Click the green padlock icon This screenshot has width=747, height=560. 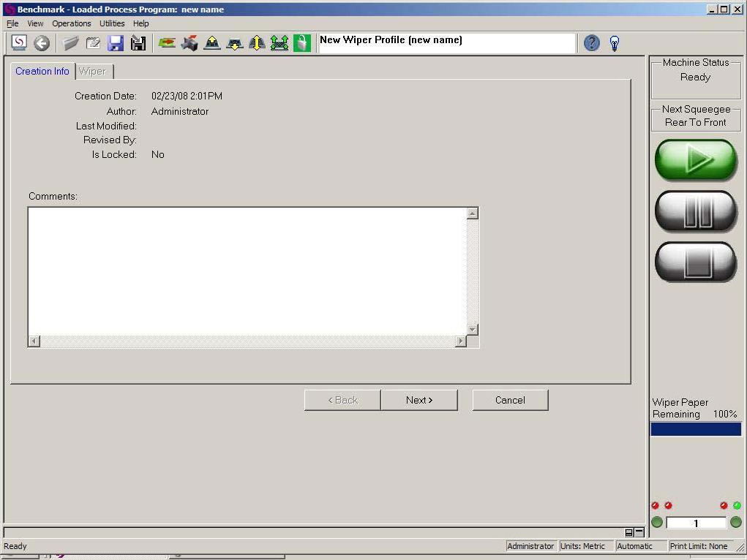click(302, 43)
